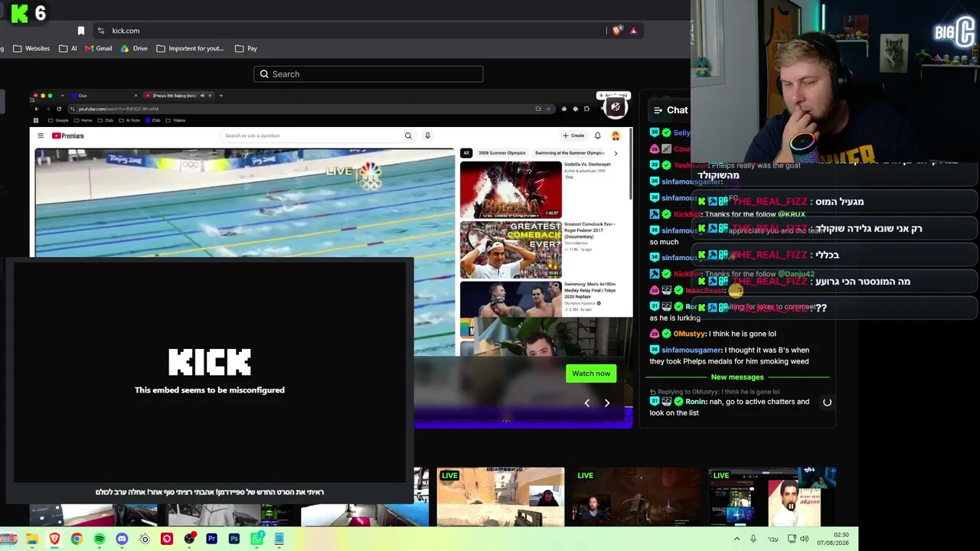
Task: Open the AI bookmarks folder
Action: tap(68, 48)
